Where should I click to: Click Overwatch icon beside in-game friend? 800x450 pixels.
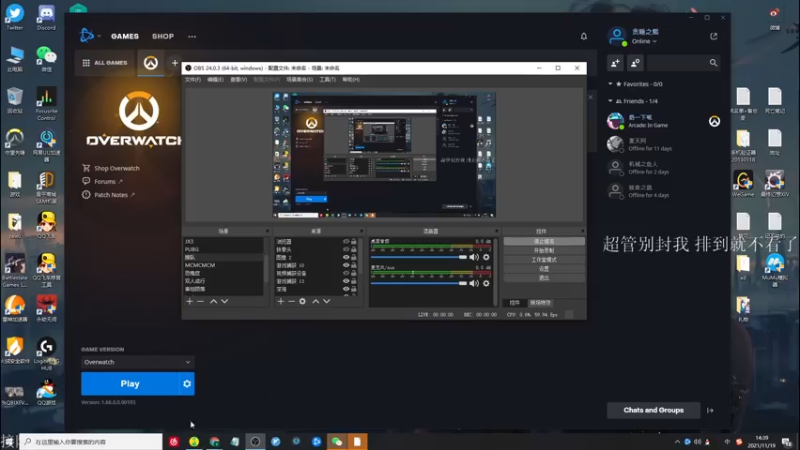(714, 121)
